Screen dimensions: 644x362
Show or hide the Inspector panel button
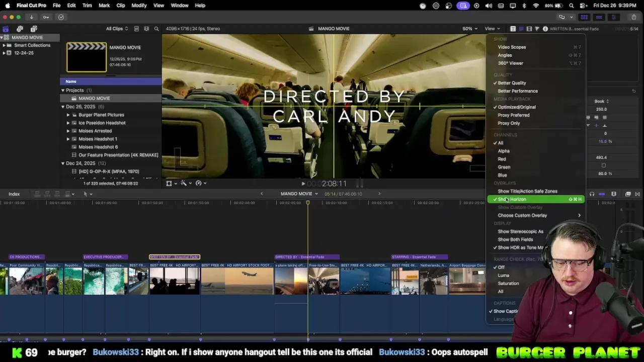point(613,17)
